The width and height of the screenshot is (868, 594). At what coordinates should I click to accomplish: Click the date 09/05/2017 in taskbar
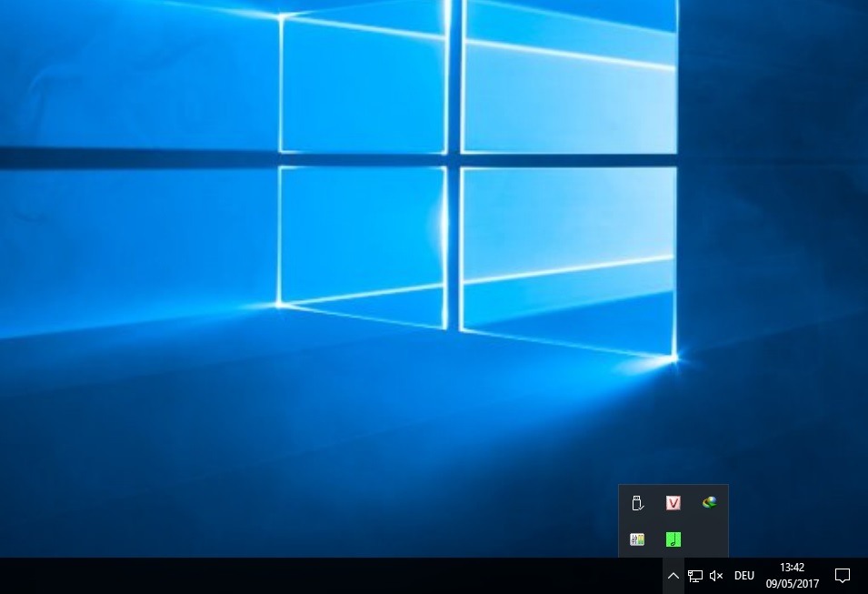point(792,584)
